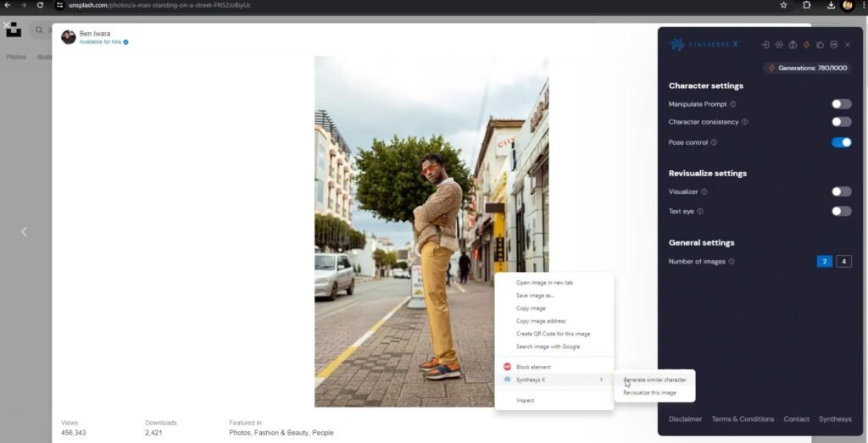Click the camera icon in Synthesys header
Screen dimensions: 868x443
(x=793, y=45)
